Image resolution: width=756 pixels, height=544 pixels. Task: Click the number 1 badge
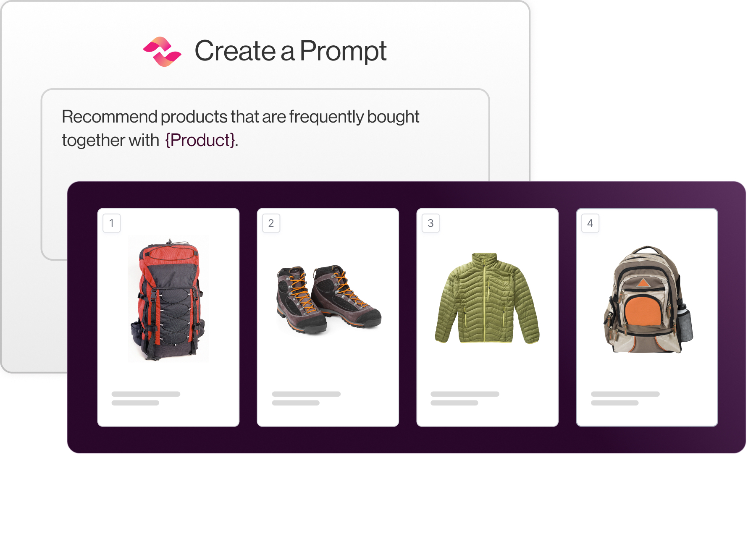click(112, 223)
